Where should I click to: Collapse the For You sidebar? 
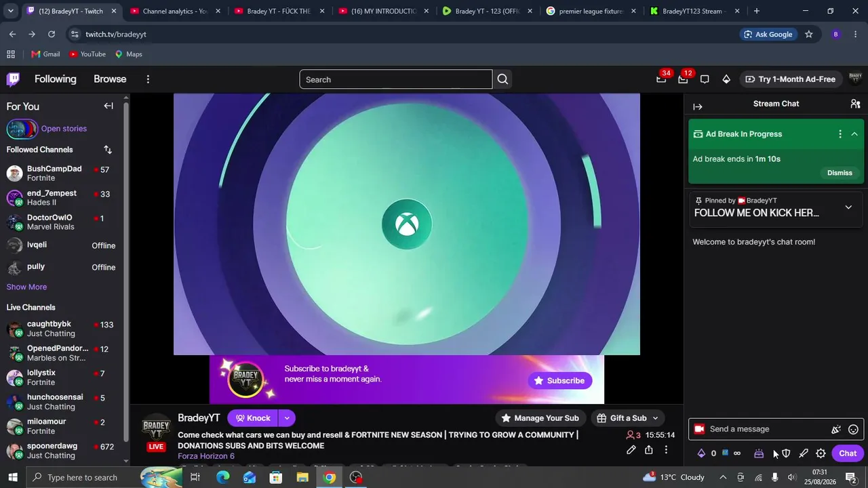108,106
